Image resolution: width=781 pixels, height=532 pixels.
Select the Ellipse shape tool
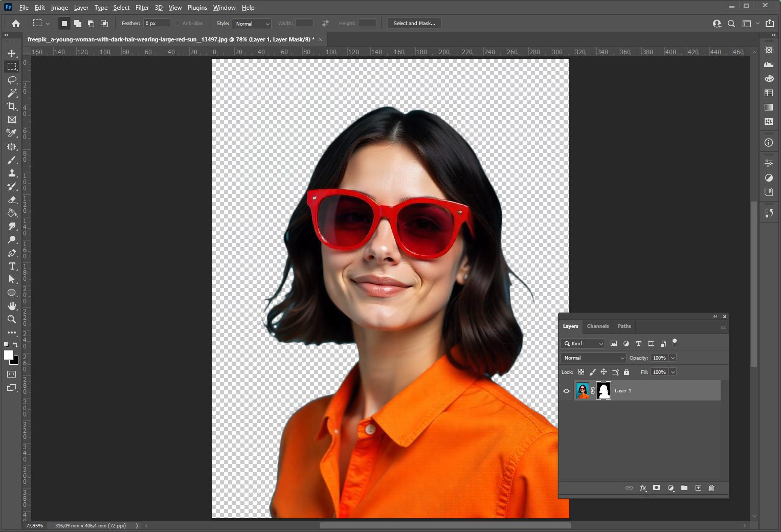12,293
